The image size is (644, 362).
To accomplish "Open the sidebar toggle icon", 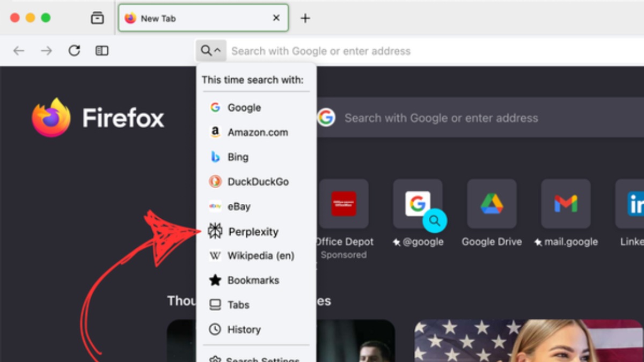I will pos(102,50).
